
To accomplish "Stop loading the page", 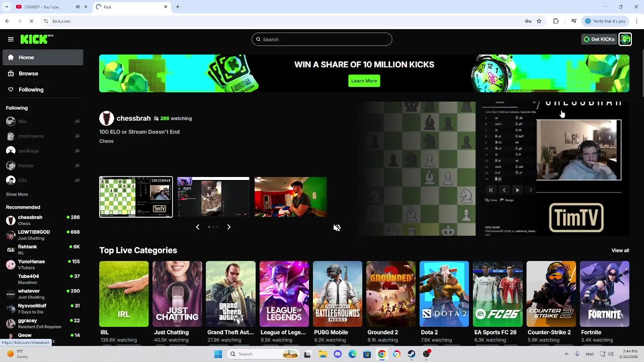I will click(x=31, y=21).
